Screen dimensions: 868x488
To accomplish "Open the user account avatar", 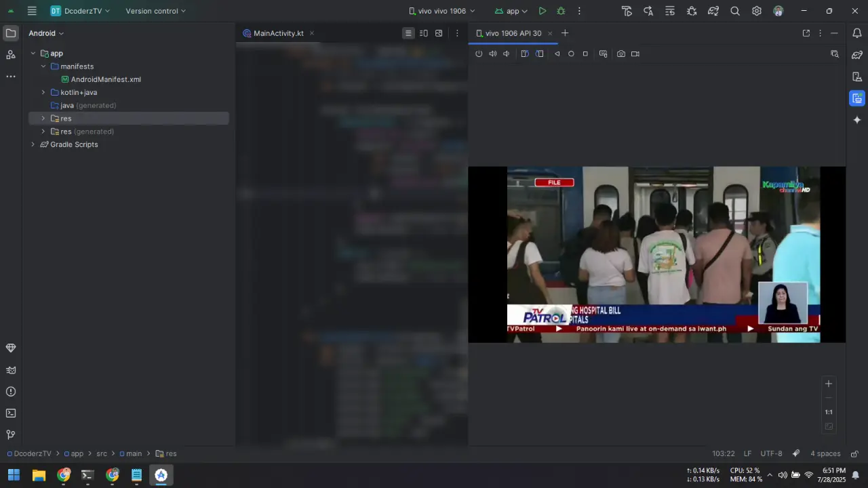I will 778,11.
